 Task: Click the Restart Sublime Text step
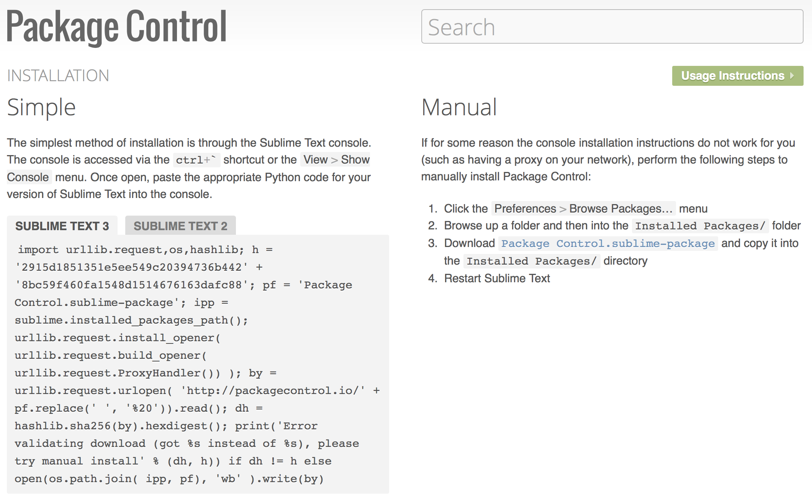click(497, 278)
